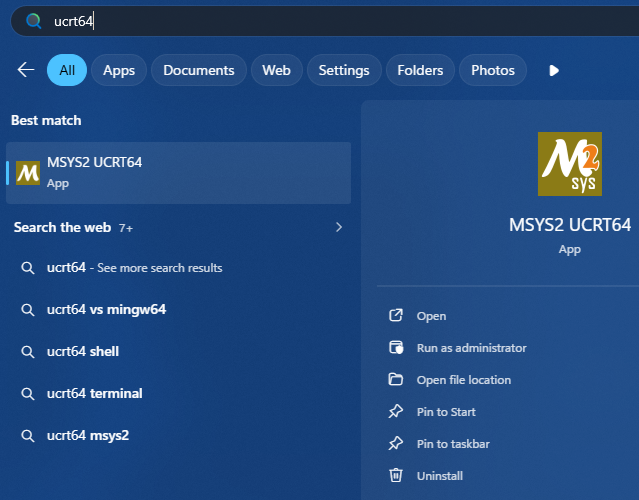Switch to the Documents filter tab
This screenshot has width=639, height=500.
pyautogui.click(x=198, y=70)
